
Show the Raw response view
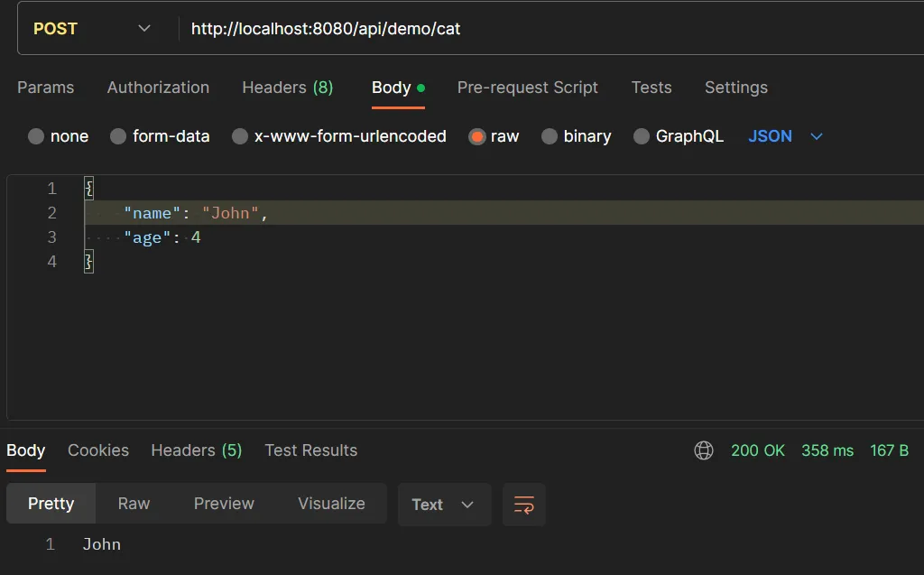(x=134, y=504)
